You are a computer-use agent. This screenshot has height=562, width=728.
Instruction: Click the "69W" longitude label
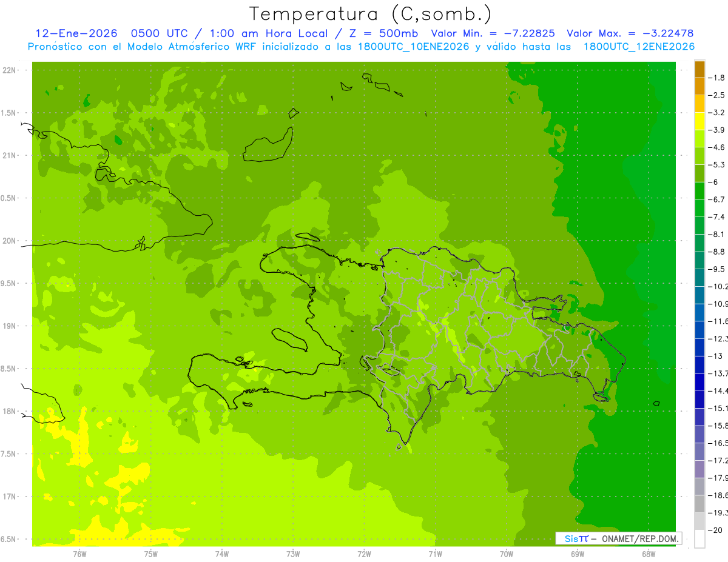point(578,554)
